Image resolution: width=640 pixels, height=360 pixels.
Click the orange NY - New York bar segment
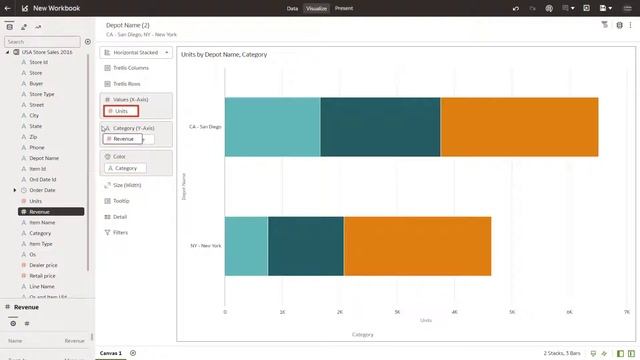point(418,246)
